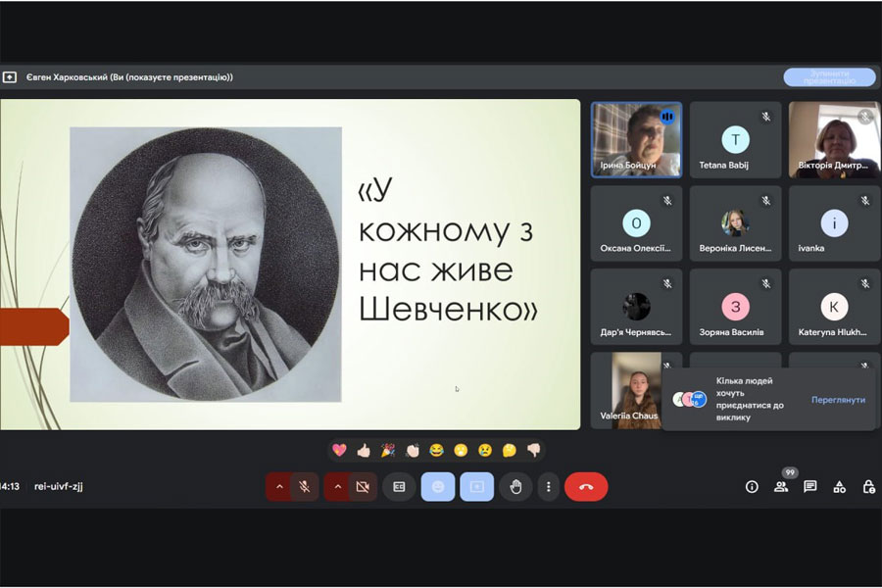Image resolution: width=882 pixels, height=588 pixels.
Task: Toggle closed captions
Action: point(399,487)
